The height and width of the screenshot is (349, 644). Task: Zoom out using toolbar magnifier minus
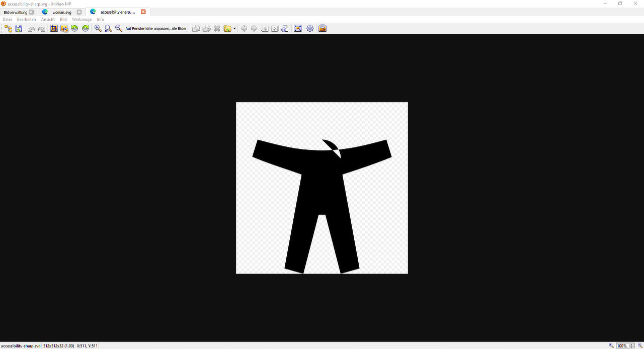(119, 29)
